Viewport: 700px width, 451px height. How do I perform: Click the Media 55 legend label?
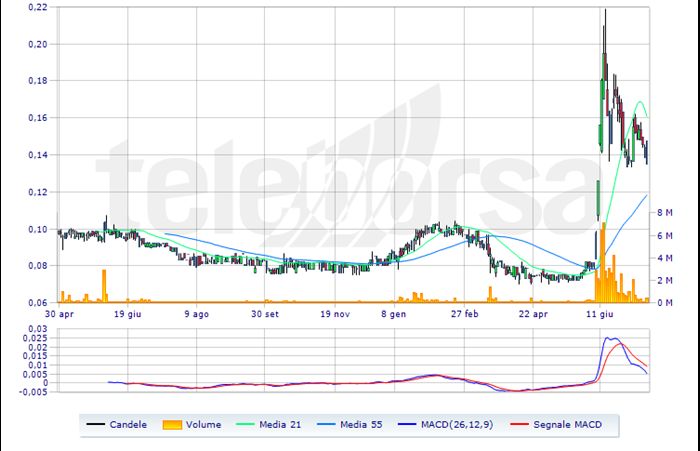tap(361, 425)
